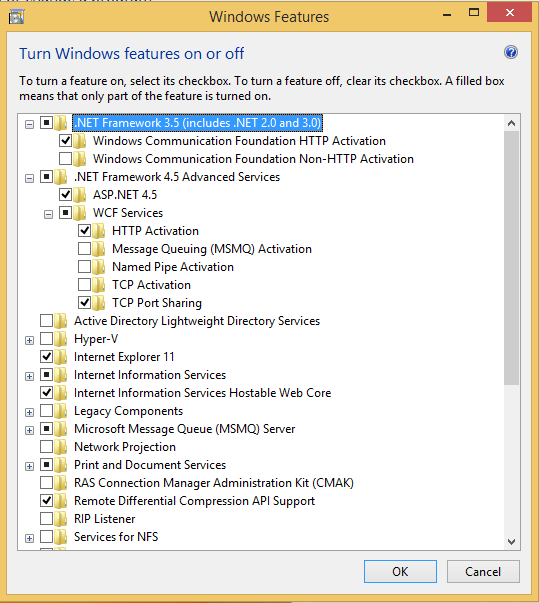
Task: Click the scrollbar down arrow in features list
Action: coord(511,542)
